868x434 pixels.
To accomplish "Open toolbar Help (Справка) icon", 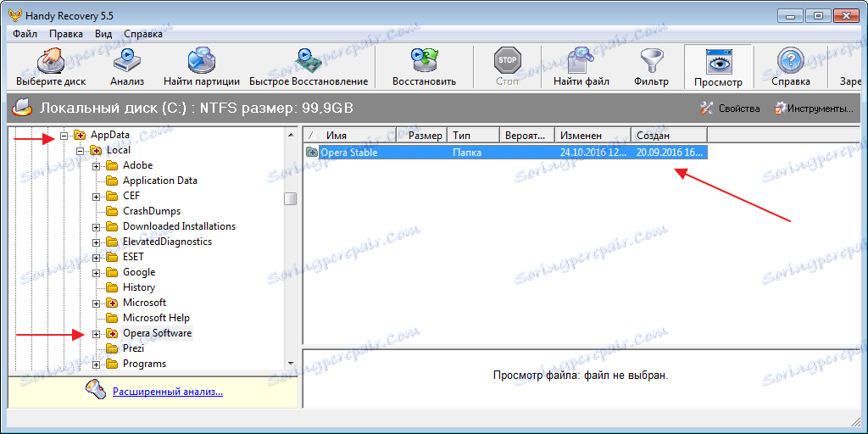I will 791,67.
